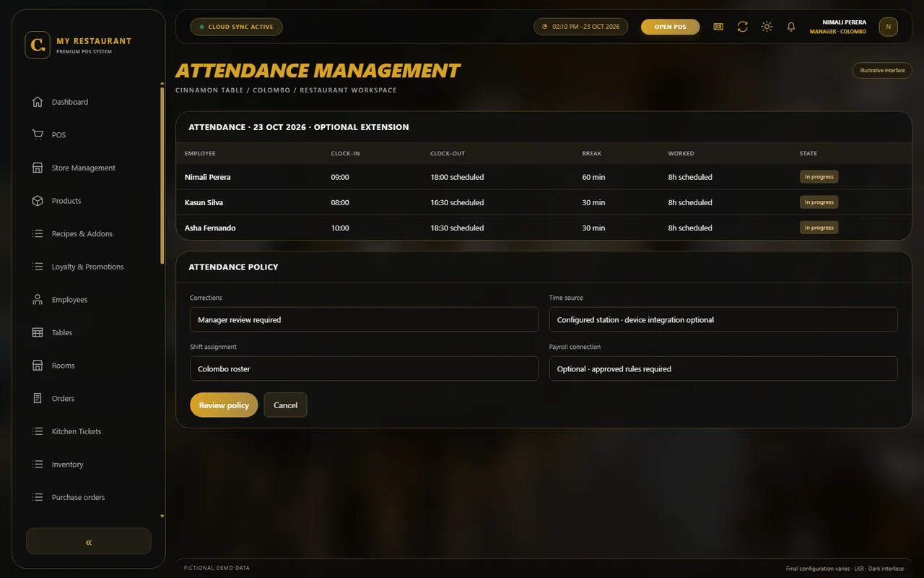This screenshot has width=924, height=578.
Task: Click the Purchase orders list icon
Action: pyautogui.click(x=38, y=497)
